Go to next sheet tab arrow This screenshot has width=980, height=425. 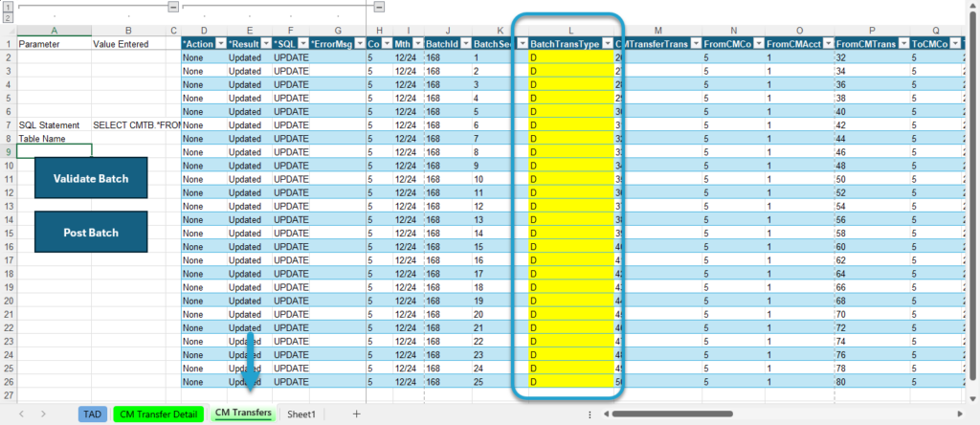[43, 414]
